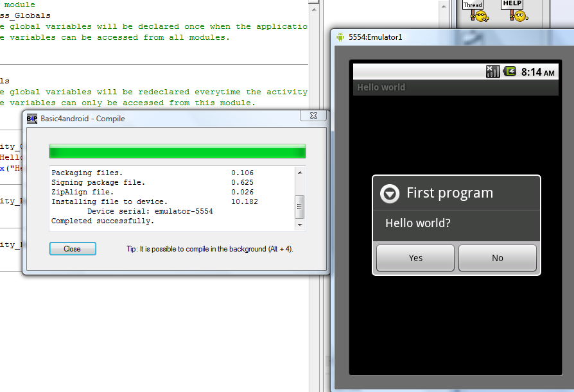Click the 5554:Emulator1 window title
Screen dimensions: 574x392
[x=375, y=37]
